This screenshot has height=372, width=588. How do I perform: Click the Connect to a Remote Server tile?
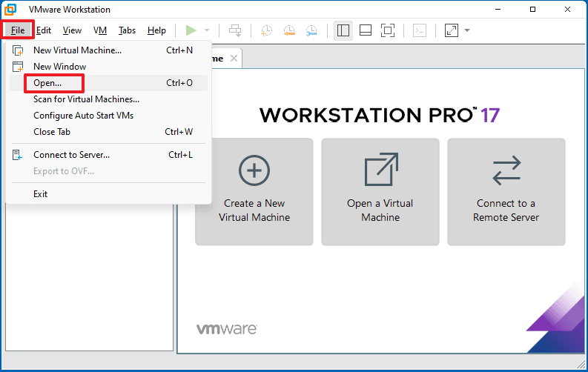506,191
